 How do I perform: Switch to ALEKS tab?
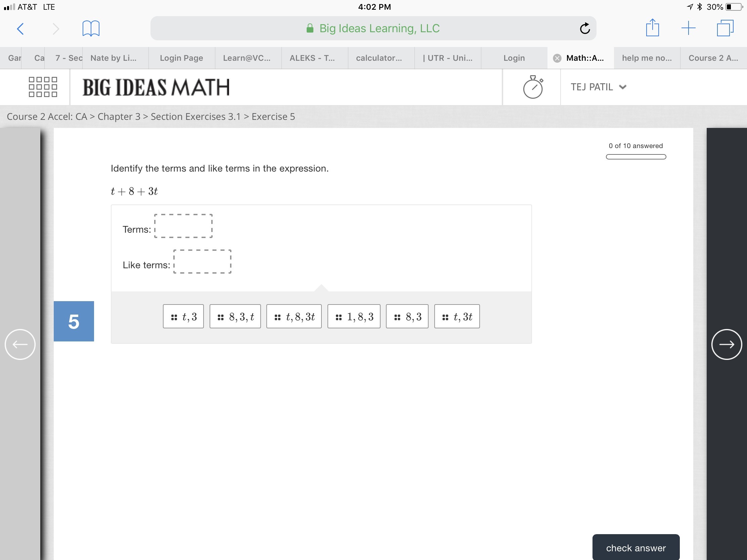click(x=312, y=58)
